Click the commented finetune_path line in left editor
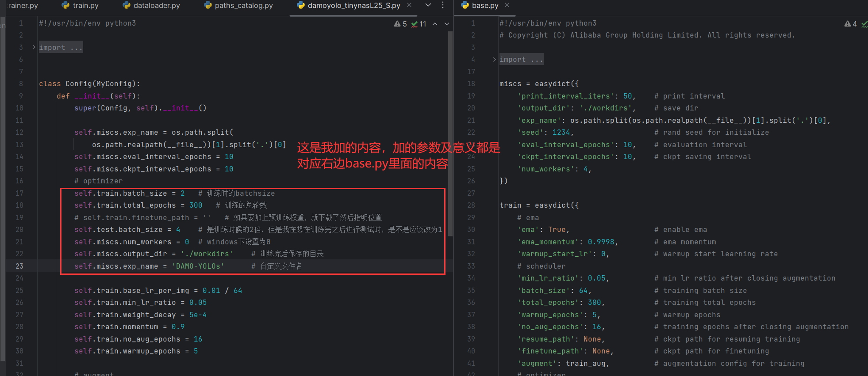868x376 pixels. click(228, 217)
